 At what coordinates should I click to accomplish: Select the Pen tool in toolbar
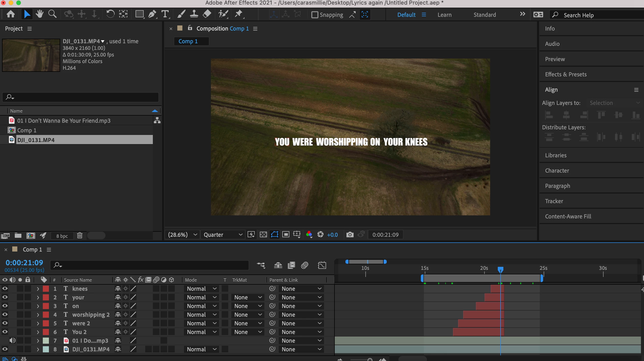coord(152,14)
